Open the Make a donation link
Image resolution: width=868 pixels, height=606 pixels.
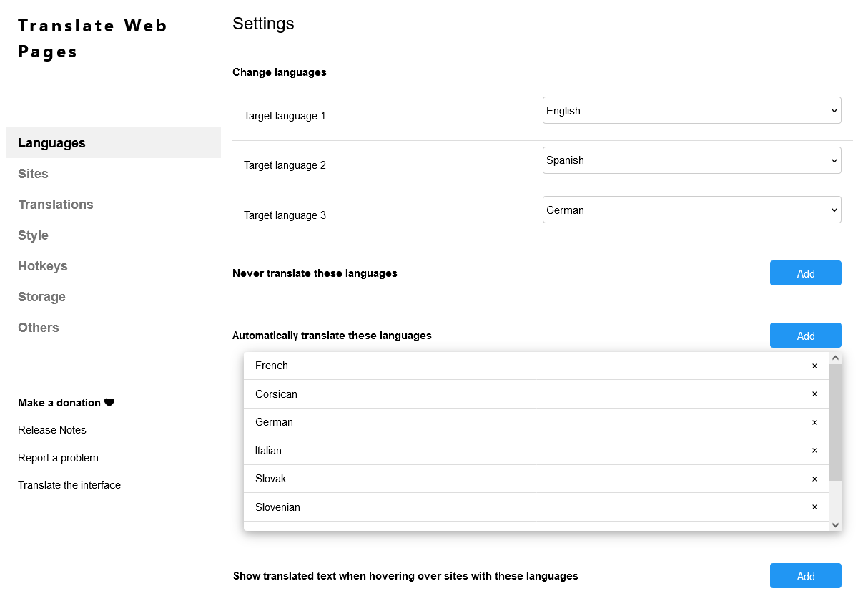(x=66, y=403)
